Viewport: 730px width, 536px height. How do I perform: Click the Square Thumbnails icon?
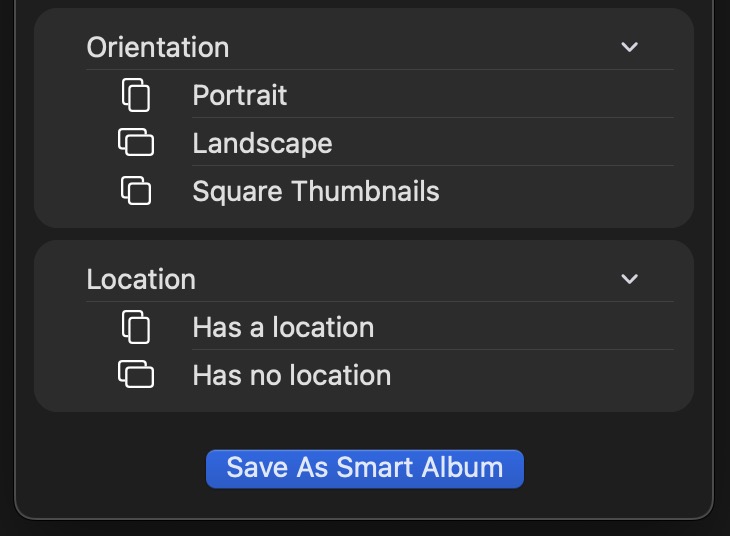tap(136, 191)
